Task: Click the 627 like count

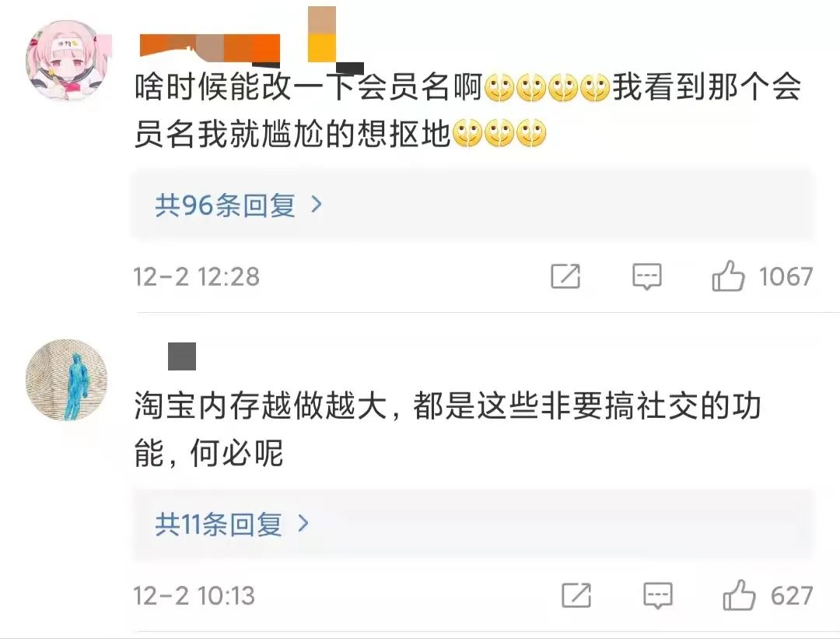Action: 792,595
